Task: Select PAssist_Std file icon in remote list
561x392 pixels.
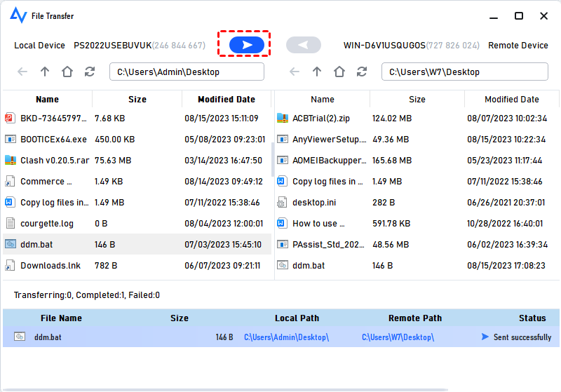Action: tap(283, 244)
